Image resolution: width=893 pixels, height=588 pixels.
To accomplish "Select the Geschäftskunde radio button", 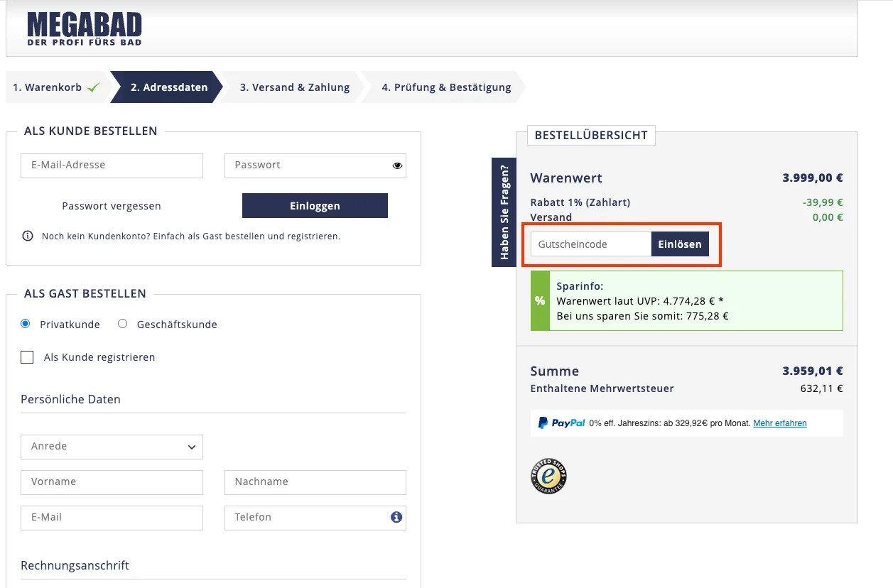I will tap(122, 323).
